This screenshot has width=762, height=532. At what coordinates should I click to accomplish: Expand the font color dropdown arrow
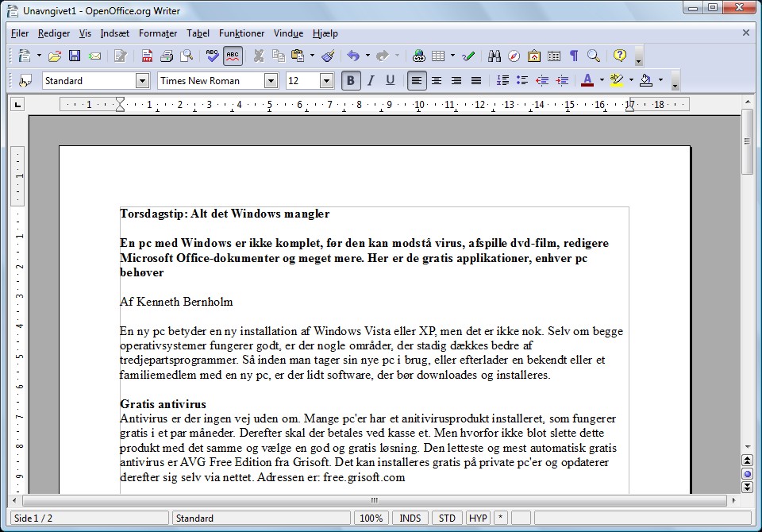pyautogui.click(x=601, y=79)
